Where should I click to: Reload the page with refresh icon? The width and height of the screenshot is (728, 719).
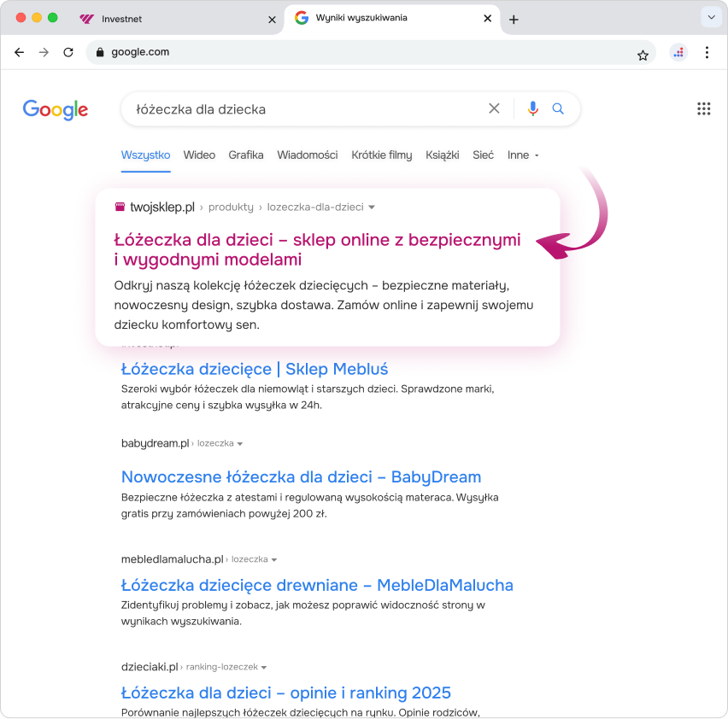click(68, 52)
